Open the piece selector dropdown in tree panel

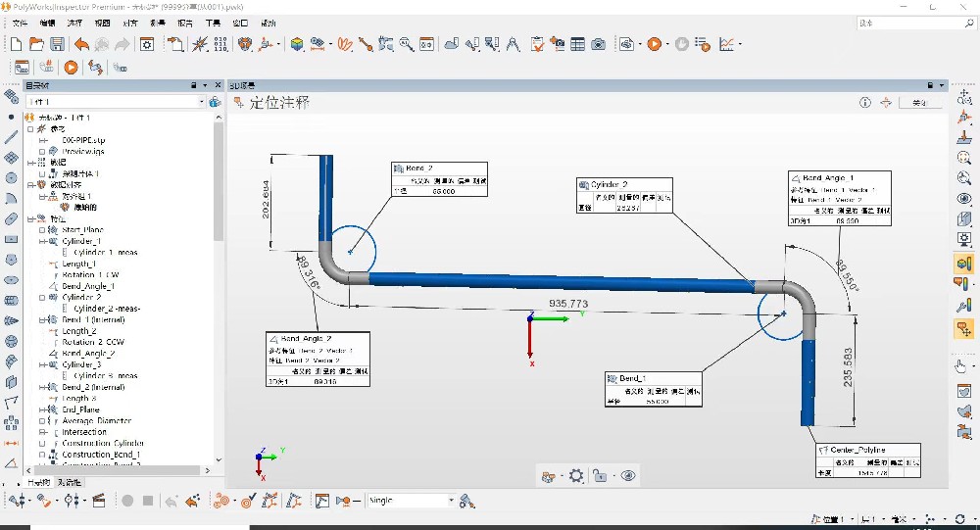[202, 101]
